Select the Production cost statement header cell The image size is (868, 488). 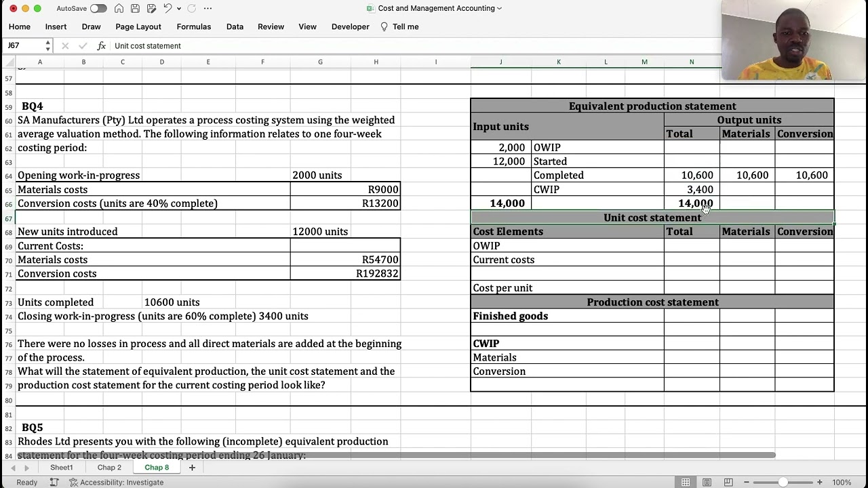point(652,302)
